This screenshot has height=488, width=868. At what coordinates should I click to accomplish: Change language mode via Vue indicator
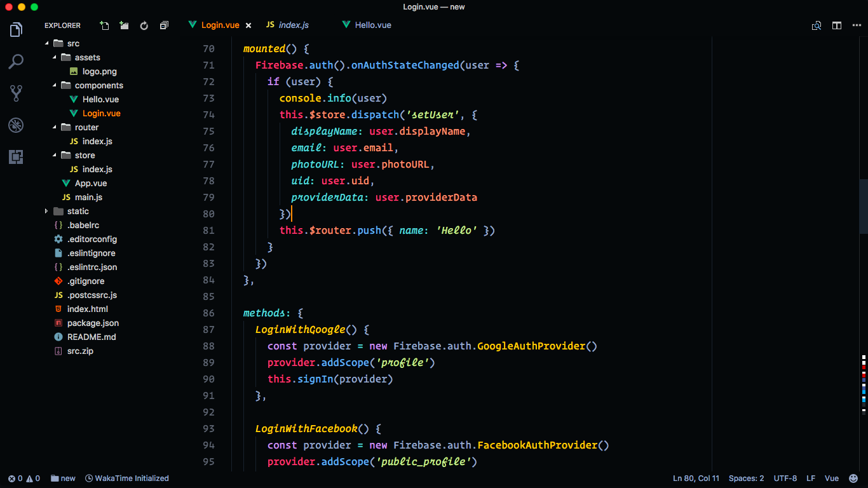point(832,478)
